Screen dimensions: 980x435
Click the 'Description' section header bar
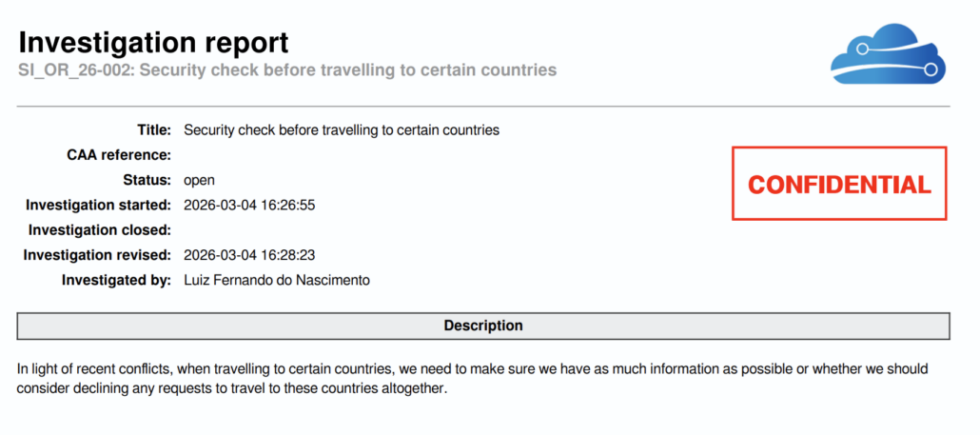[483, 326]
